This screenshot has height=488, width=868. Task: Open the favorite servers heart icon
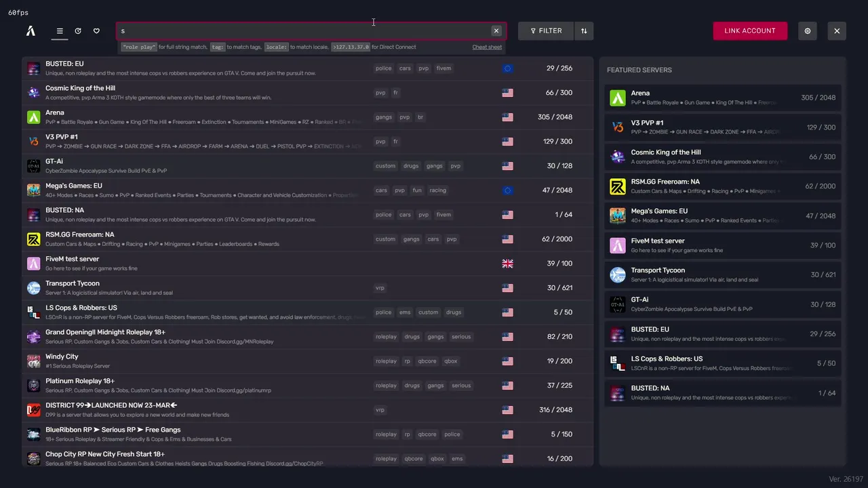pos(96,30)
